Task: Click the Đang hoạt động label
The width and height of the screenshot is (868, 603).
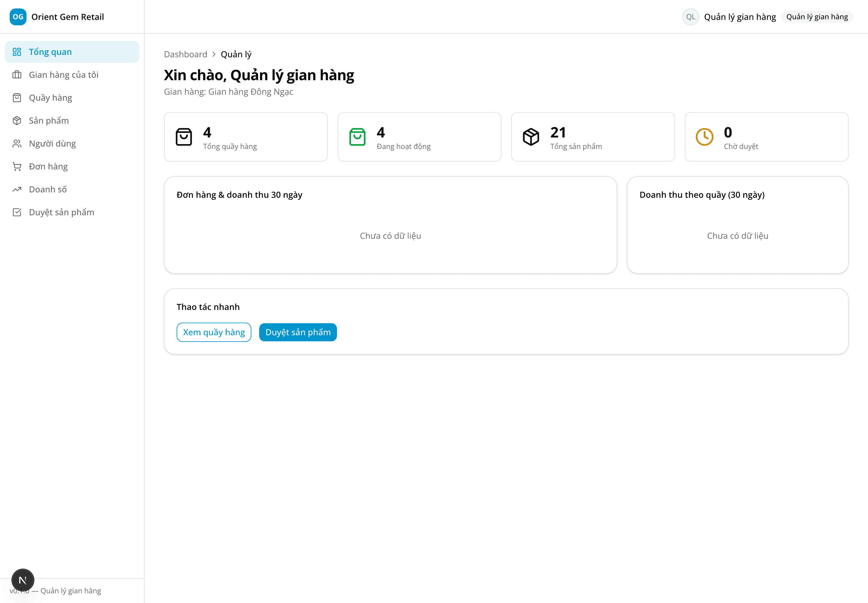Action: (403, 147)
